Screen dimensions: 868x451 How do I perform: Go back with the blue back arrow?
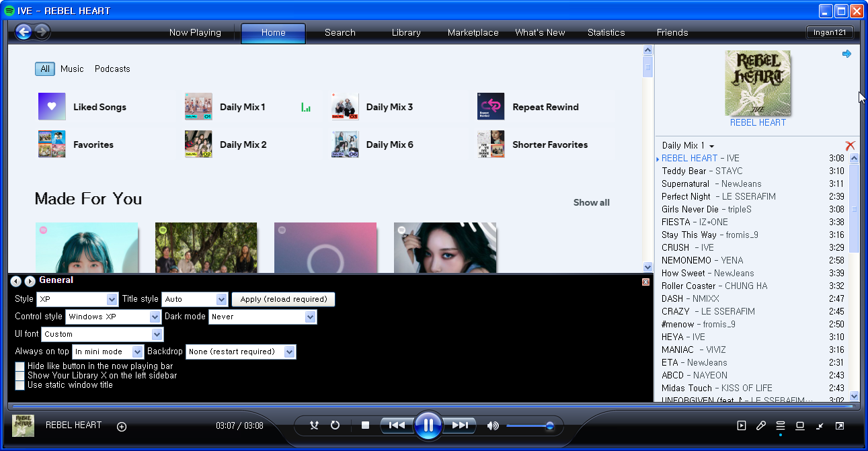(24, 32)
